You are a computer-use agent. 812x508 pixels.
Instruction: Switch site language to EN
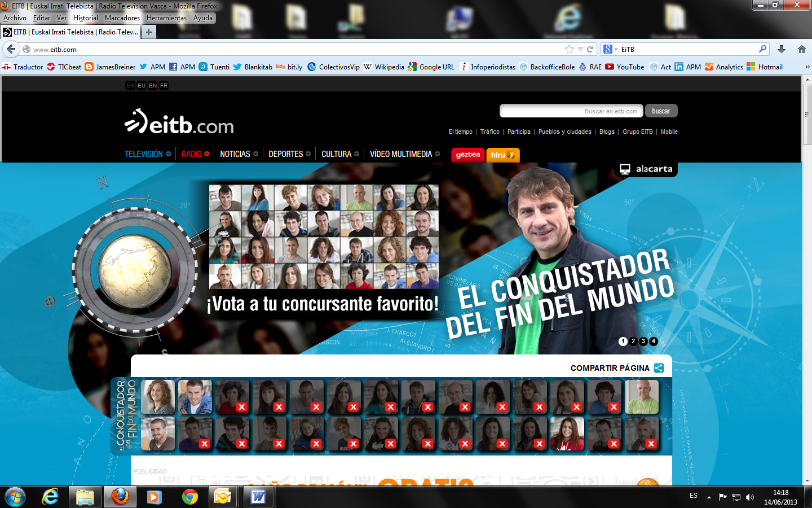pyautogui.click(x=153, y=86)
